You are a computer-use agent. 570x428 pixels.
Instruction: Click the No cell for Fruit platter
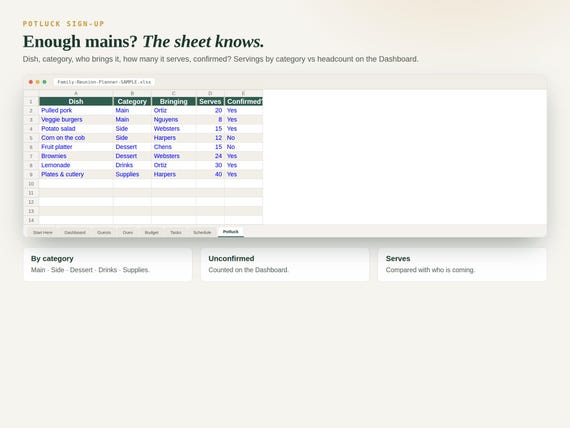coord(244,147)
